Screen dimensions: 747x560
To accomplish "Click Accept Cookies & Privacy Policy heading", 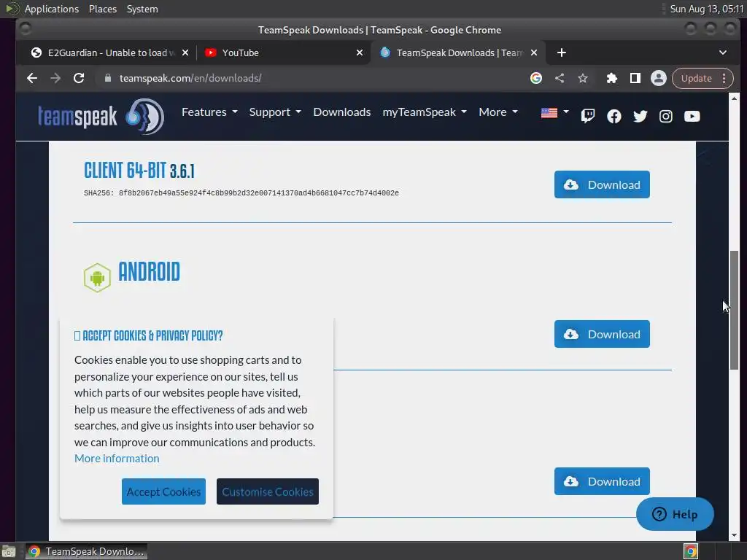I will [x=148, y=335].
